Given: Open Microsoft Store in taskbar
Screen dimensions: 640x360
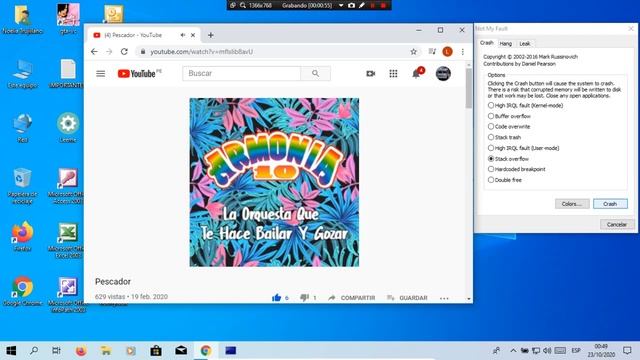Looking at the screenshot, I should pos(156,351).
